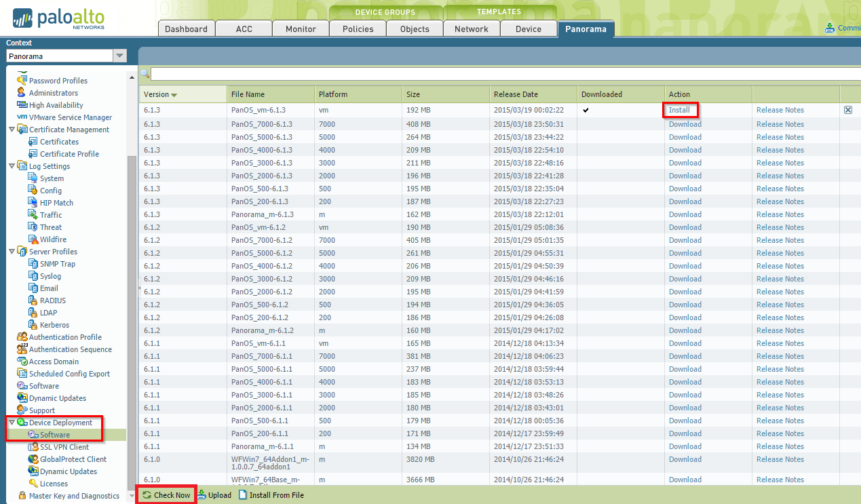Download PanOS_7000-6.1.3 image
Screen dimensions: 861x504
coord(685,124)
